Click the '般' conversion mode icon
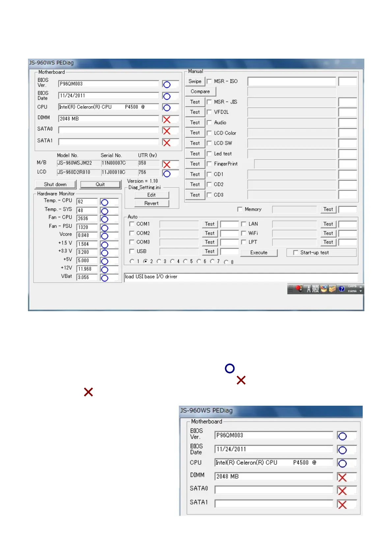 (x=316, y=289)
